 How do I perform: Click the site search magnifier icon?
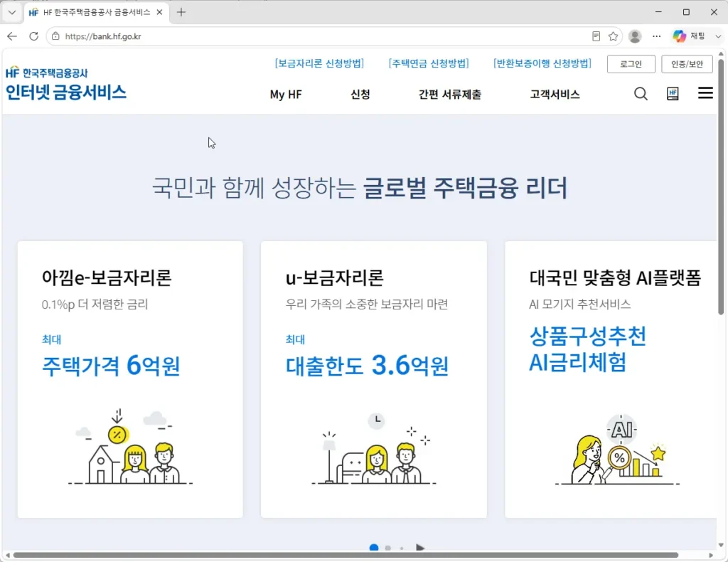coord(641,94)
